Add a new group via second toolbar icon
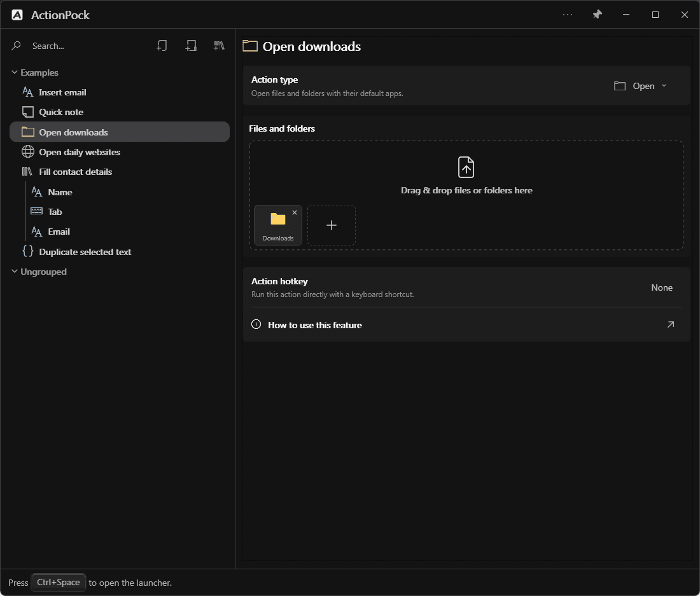The image size is (700, 596). 191,46
